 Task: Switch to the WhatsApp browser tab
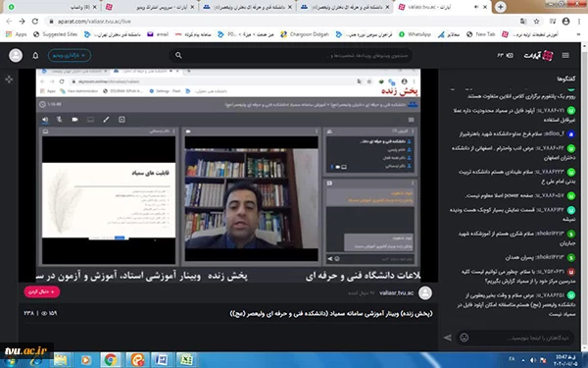click(53, 7)
